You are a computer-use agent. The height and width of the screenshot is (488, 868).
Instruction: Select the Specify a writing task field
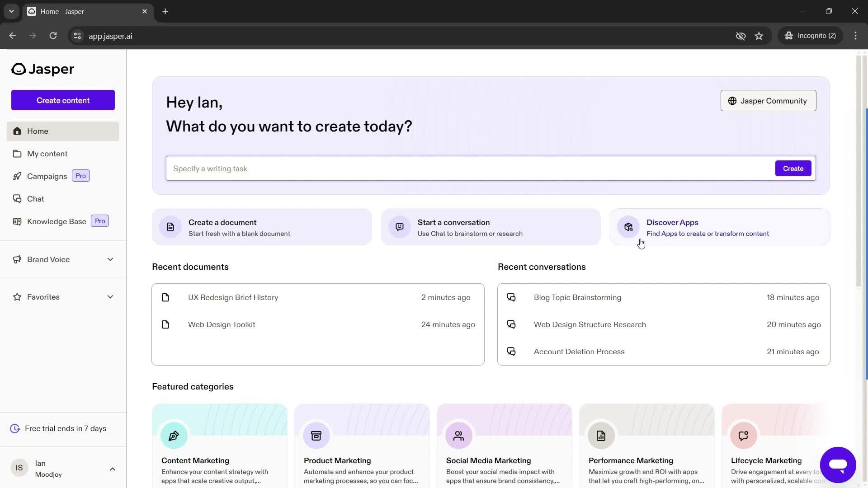click(471, 168)
